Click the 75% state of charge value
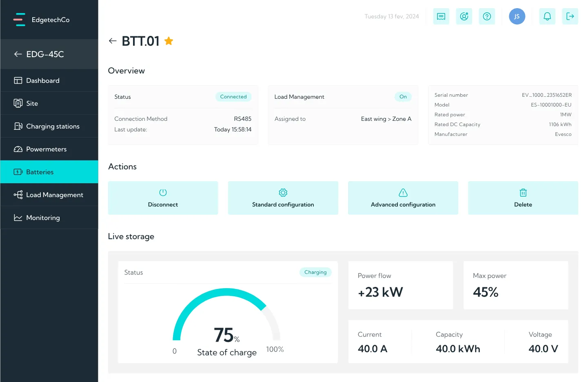The image size is (588, 382). point(227,335)
